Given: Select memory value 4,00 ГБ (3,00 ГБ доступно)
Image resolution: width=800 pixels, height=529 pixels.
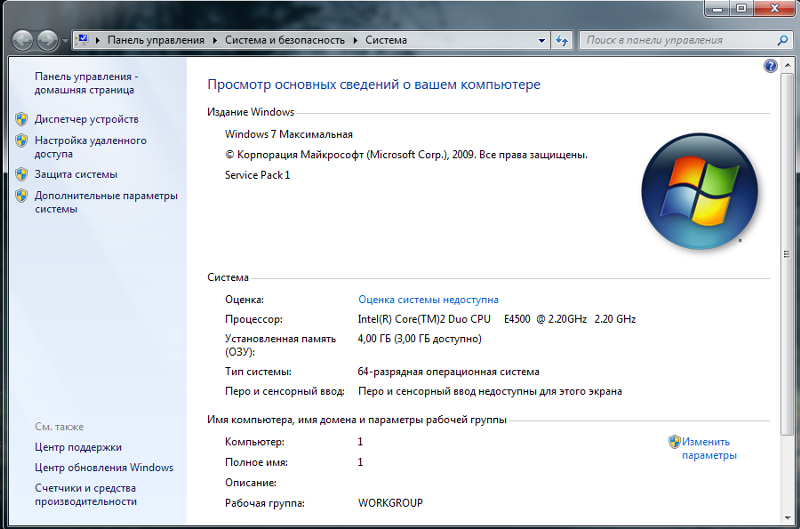Looking at the screenshot, I should pos(419,339).
